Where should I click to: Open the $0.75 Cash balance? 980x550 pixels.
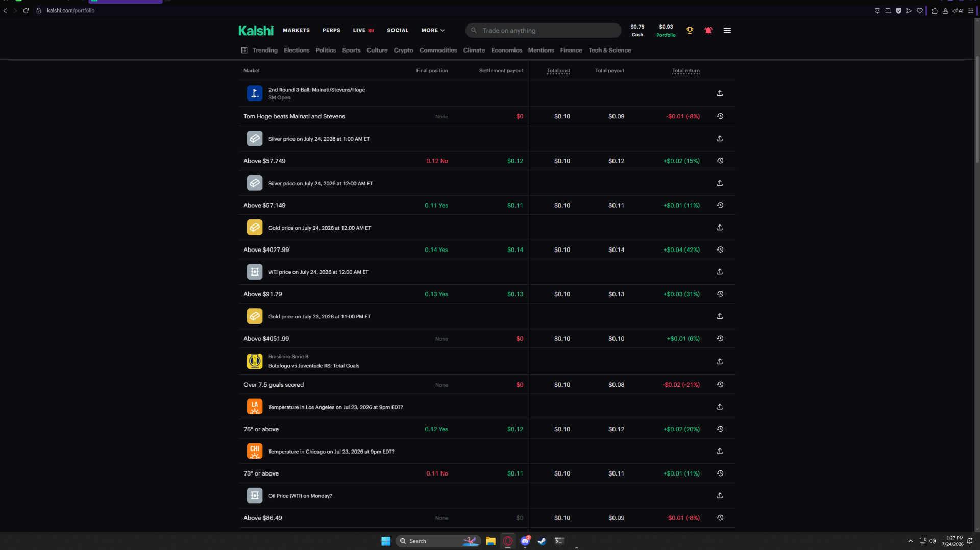pyautogui.click(x=637, y=31)
